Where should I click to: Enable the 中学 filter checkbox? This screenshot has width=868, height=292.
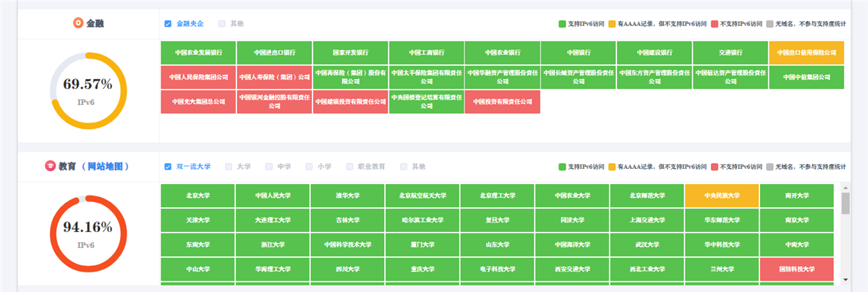pos(268,166)
